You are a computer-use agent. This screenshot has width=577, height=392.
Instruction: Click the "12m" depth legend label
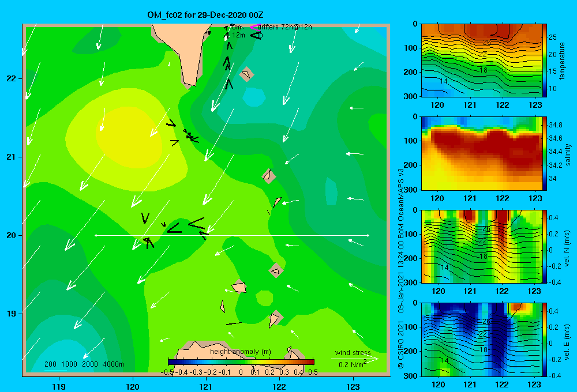(238, 35)
